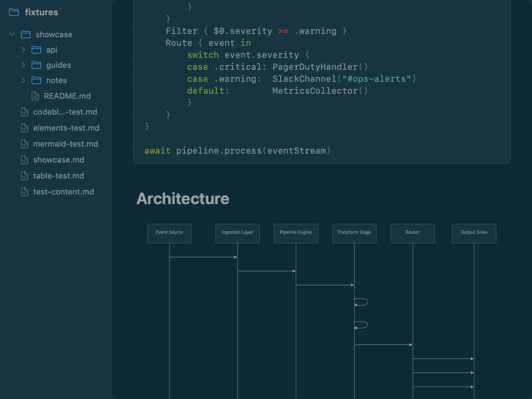The height and width of the screenshot is (399, 532).
Task: Click the Output Sinks diagram node
Action: (474, 233)
